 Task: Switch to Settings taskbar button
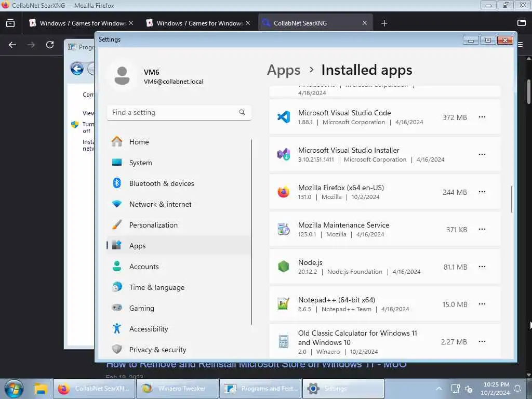pyautogui.click(x=343, y=389)
